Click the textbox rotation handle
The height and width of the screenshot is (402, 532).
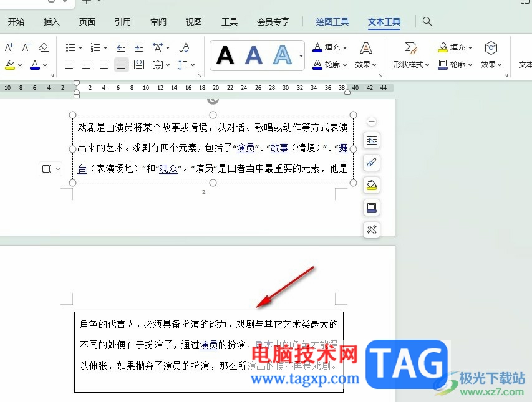tap(213, 101)
